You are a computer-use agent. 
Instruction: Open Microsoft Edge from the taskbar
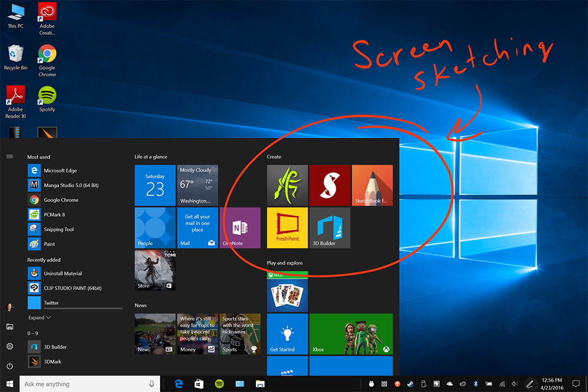(179, 384)
